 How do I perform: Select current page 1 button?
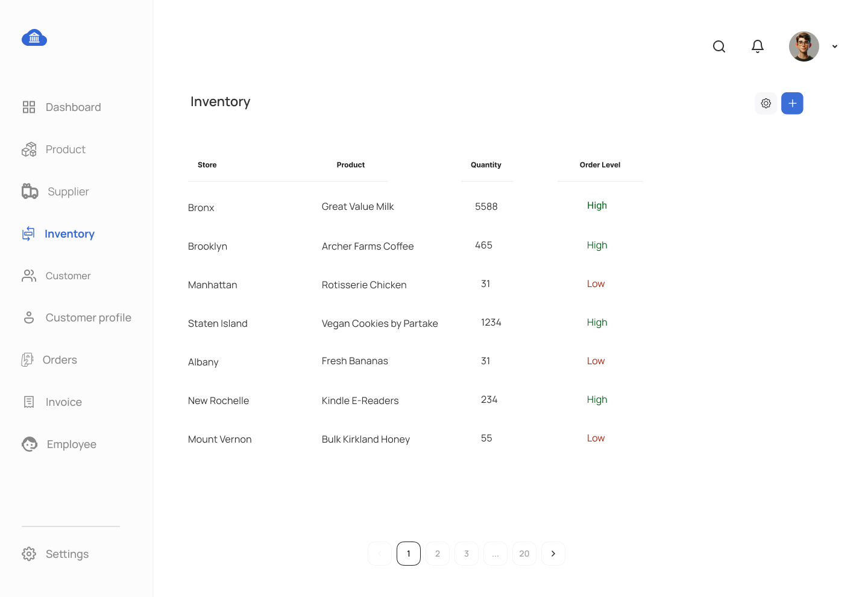(409, 554)
